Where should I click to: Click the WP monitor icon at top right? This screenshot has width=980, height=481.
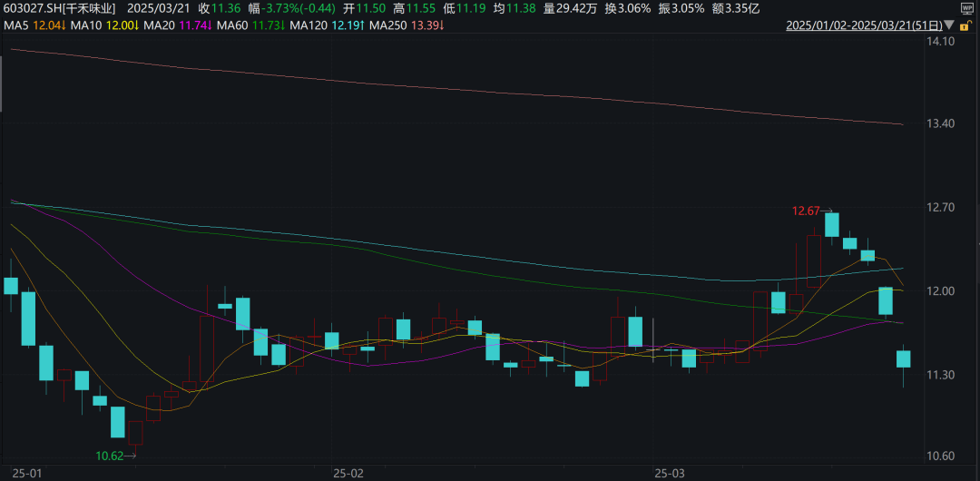point(966,8)
